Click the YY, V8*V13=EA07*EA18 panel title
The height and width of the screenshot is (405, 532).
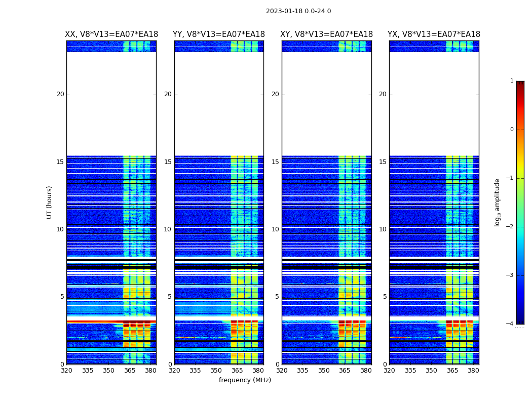[x=219, y=34]
